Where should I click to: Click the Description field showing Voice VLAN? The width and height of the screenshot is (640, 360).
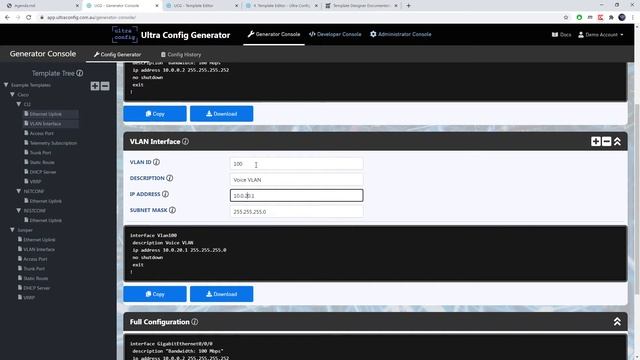pyautogui.click(x=296, y=180)
